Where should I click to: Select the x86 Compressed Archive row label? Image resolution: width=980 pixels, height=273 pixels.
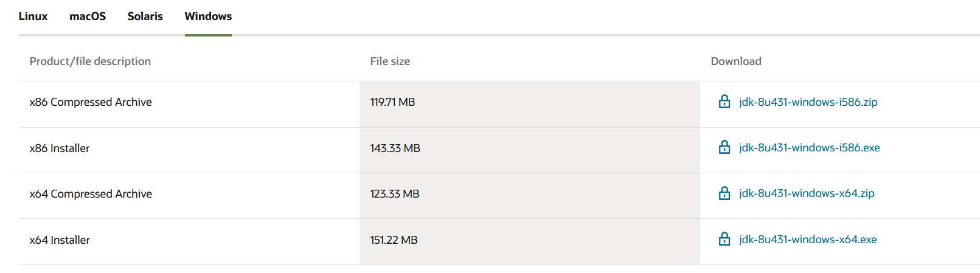coord(91,102)
